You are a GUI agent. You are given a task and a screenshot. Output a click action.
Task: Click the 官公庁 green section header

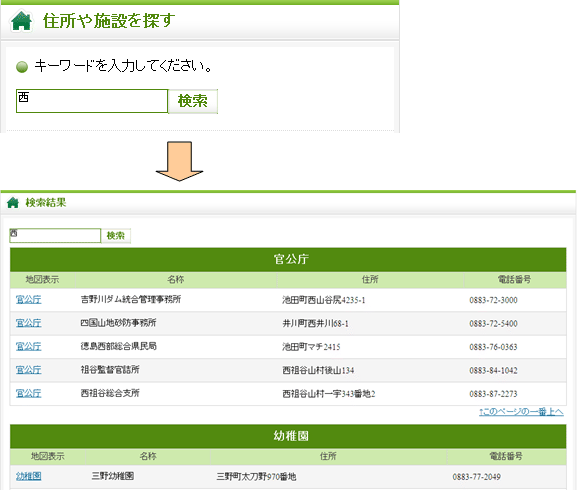point(288,260)
